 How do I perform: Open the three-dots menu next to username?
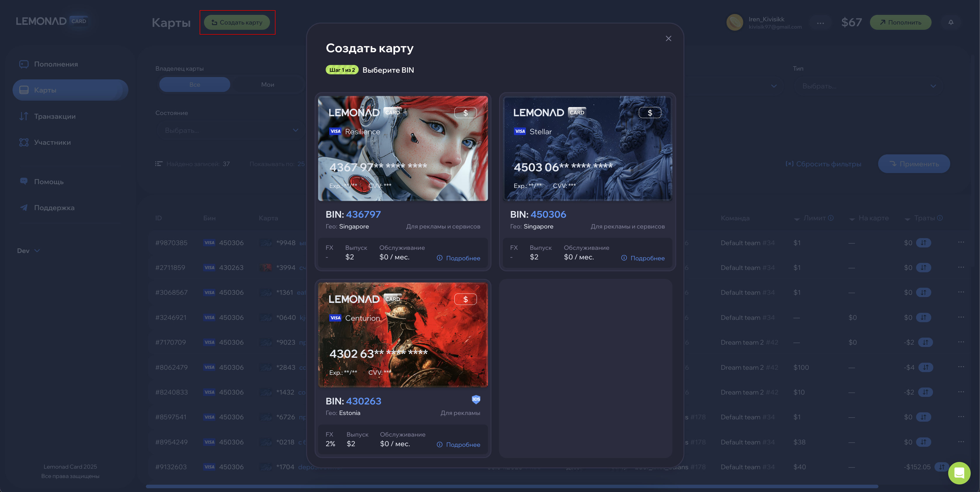tap(820, 23)
